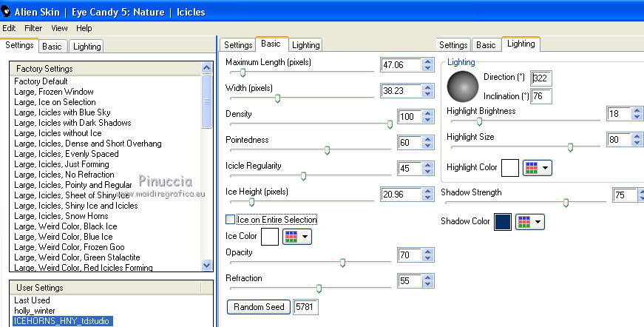The image size is (644, 327).
Task: Click Density value spinner arrows
Action: 428,117
